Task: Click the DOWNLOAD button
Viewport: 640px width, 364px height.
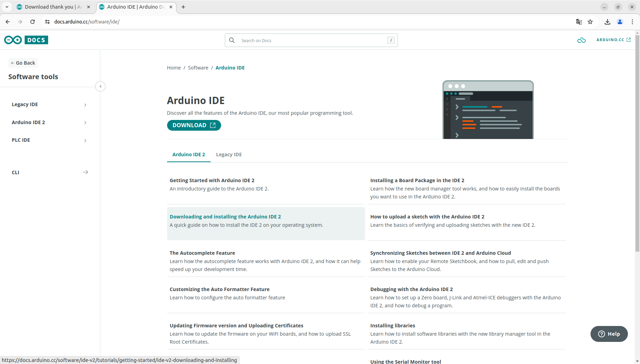Action: pos(194,125)
